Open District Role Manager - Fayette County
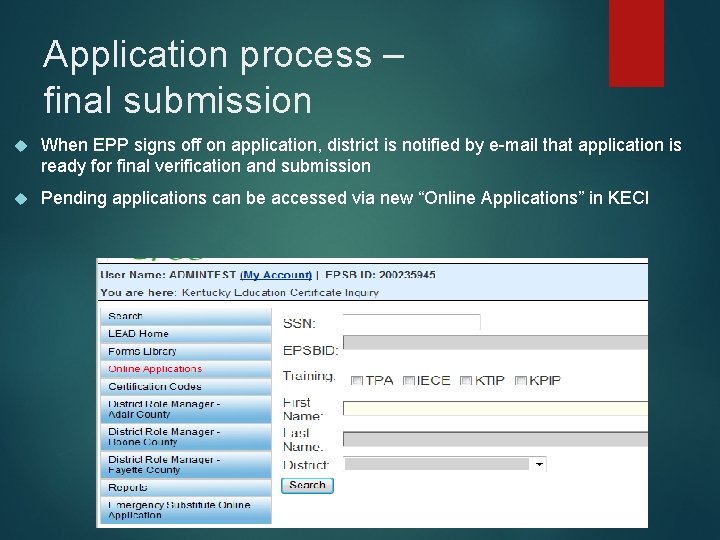720x540 pixels. pos(186,465)
